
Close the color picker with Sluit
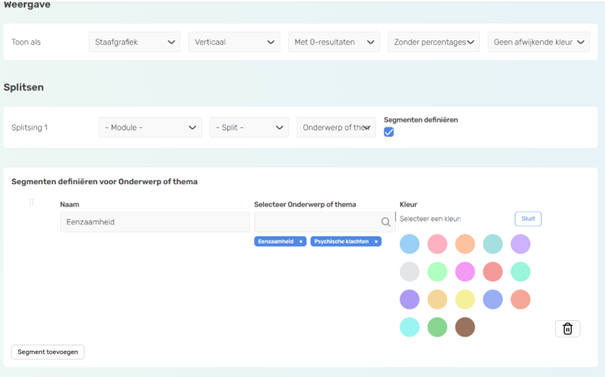(x=528, y=219)
